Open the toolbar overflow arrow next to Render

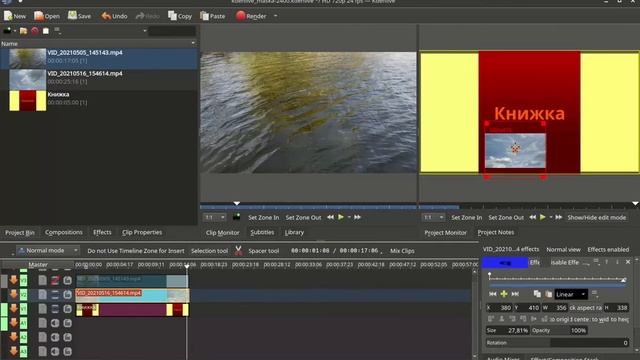coord(276,16)
